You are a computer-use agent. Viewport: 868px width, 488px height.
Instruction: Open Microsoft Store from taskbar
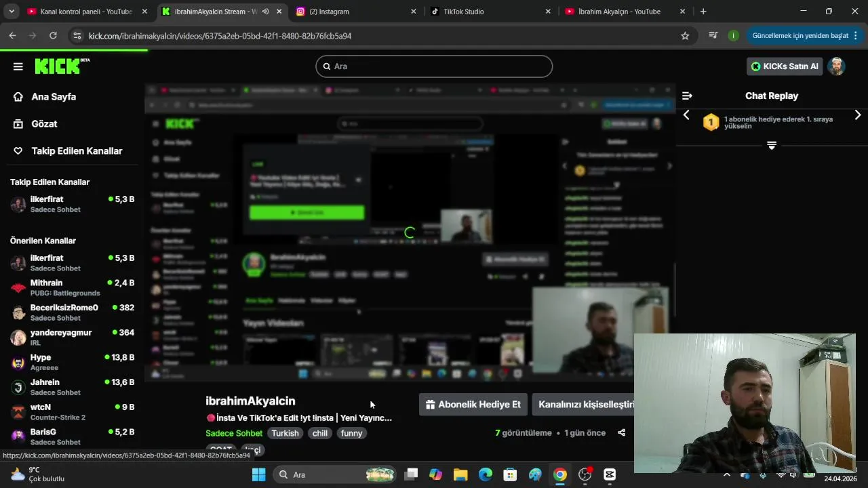pos(510,474)
